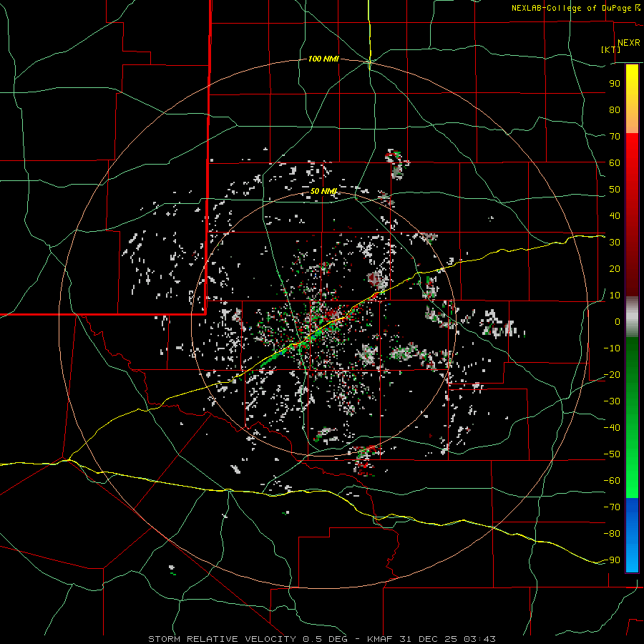Click the positive 90 scale value

click(x=615, y=84)
